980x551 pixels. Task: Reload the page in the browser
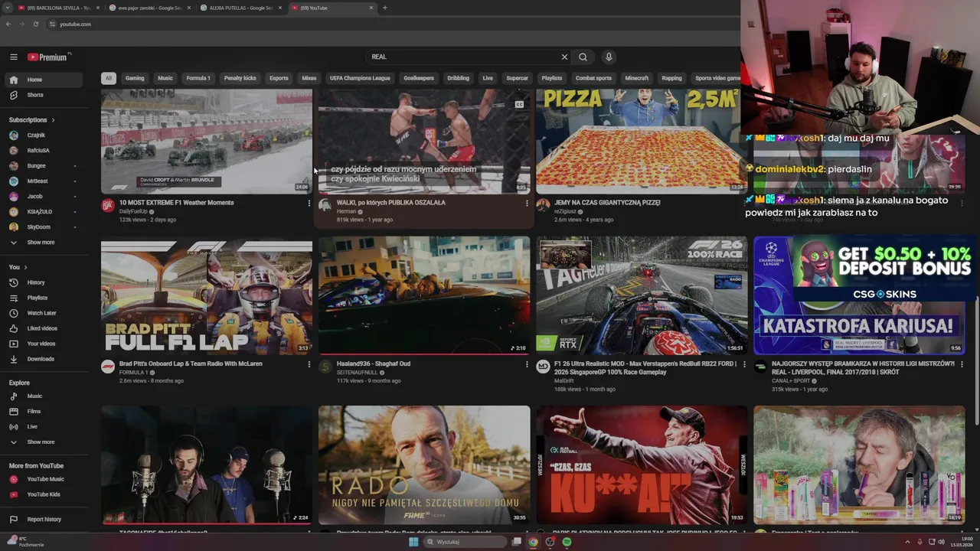36,24
